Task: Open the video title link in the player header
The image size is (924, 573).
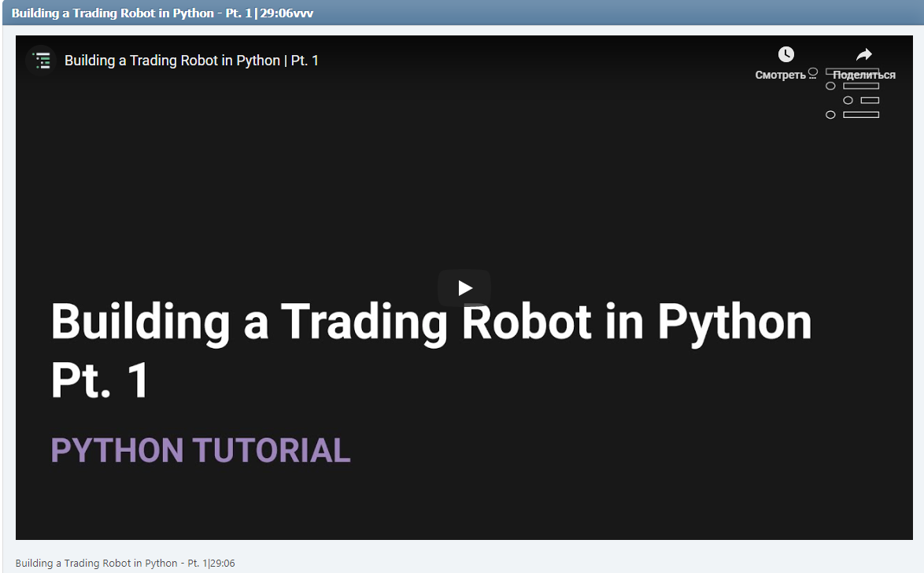Action: coord(193,60)
